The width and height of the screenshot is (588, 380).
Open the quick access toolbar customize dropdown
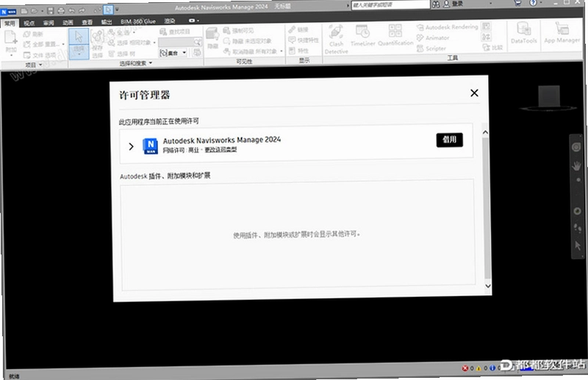pyautogui.click(x=117, y=10)
